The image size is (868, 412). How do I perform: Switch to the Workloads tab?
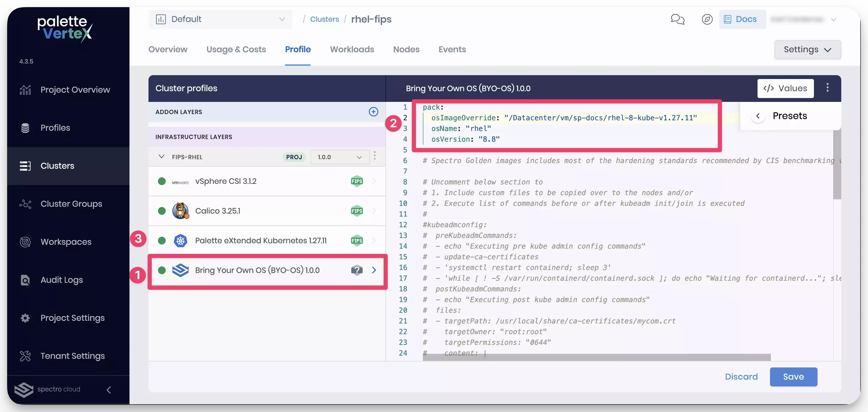(352, 49)
